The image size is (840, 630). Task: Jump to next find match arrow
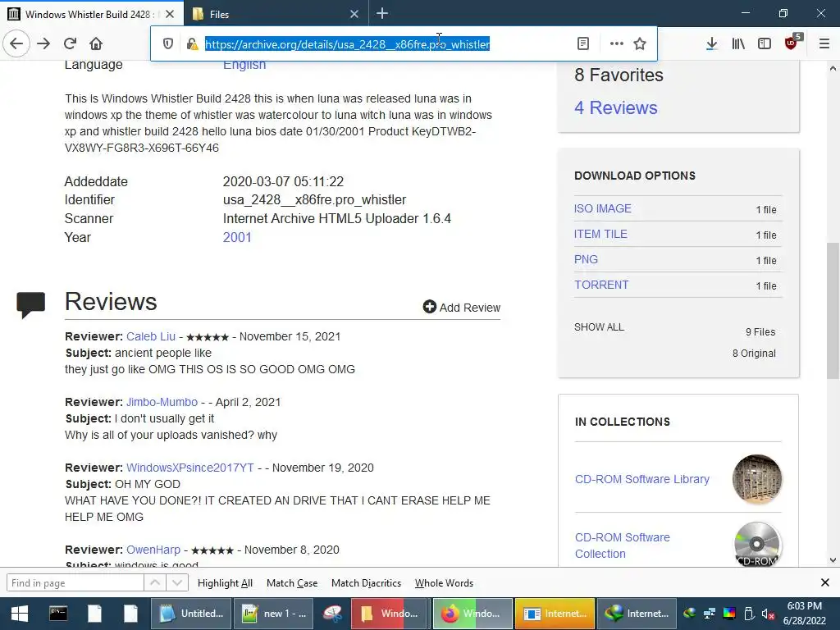[x=177, y=583]
